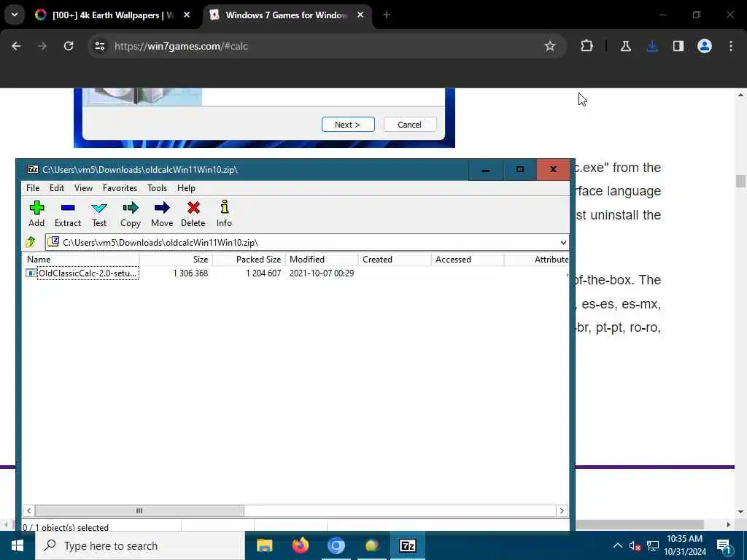Open the Info tool in 7-Zip
The height and width of the screenshot is (560, 747).
pos(224,214)
